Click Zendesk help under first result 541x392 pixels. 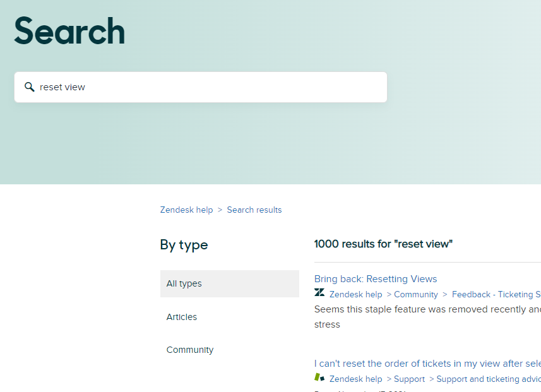355,294
